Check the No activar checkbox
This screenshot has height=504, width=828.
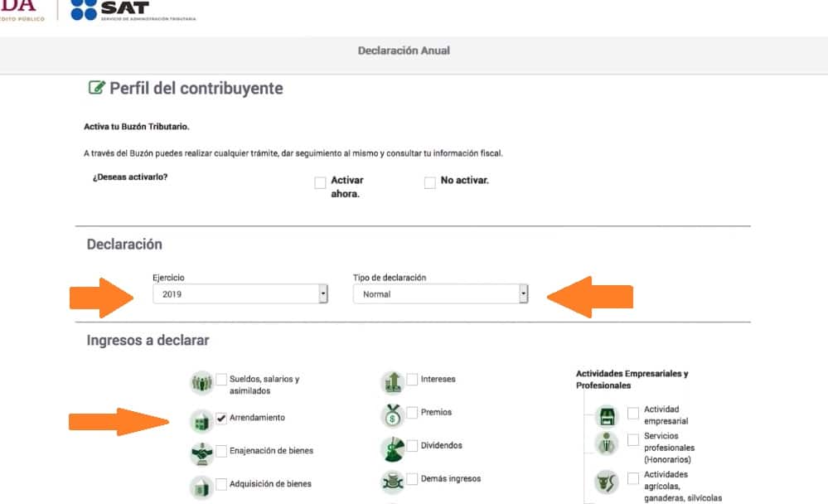[429, 183]
